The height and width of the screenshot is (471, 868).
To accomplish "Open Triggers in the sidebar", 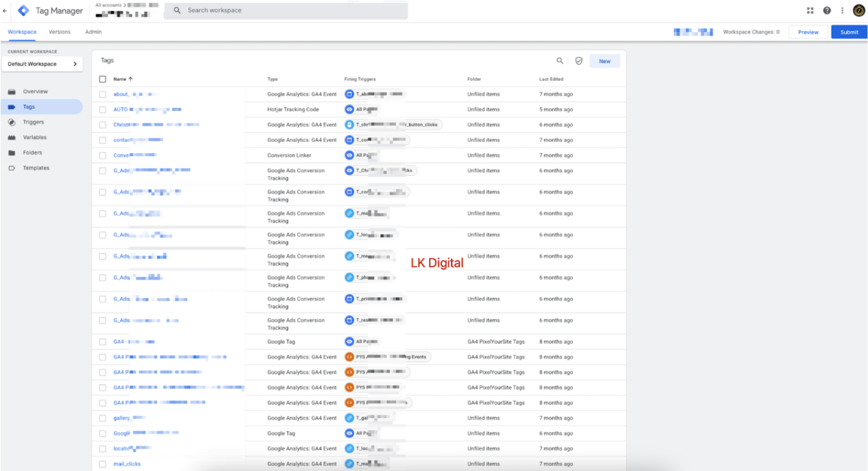I will pyautogui.click(x=34, y=122).
